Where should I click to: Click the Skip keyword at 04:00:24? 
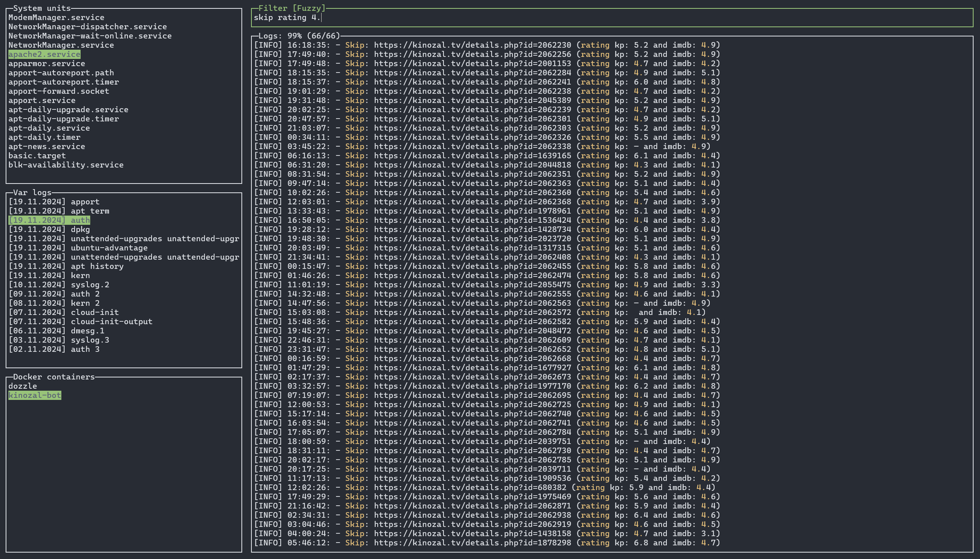pyautogui.click(x=354, y=533)
